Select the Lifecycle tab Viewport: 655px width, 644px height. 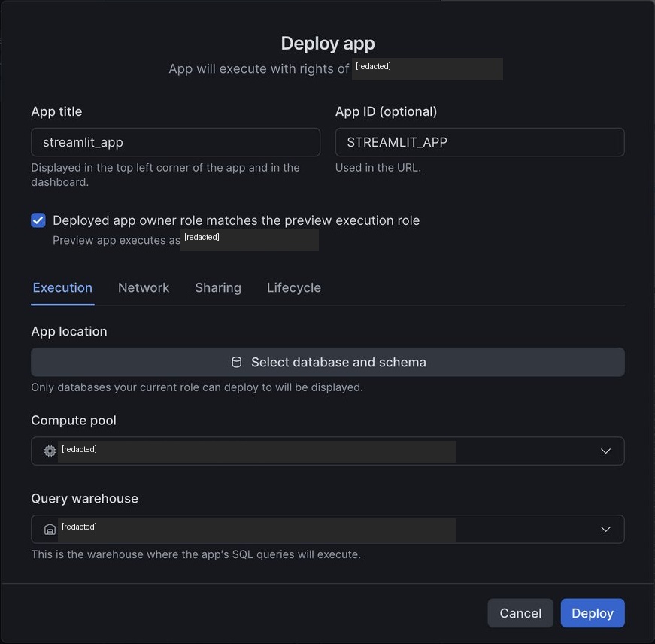(294, 287)
